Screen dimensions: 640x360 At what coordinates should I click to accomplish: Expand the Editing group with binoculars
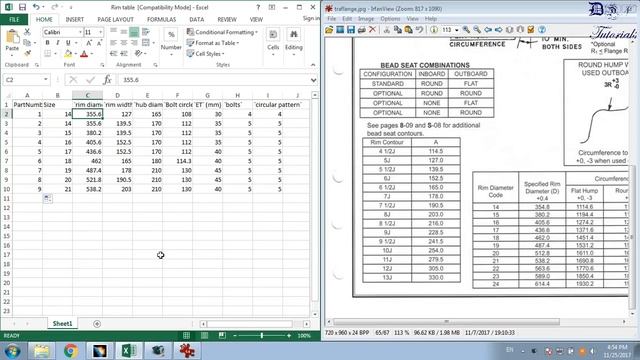(x=293, y=42)
